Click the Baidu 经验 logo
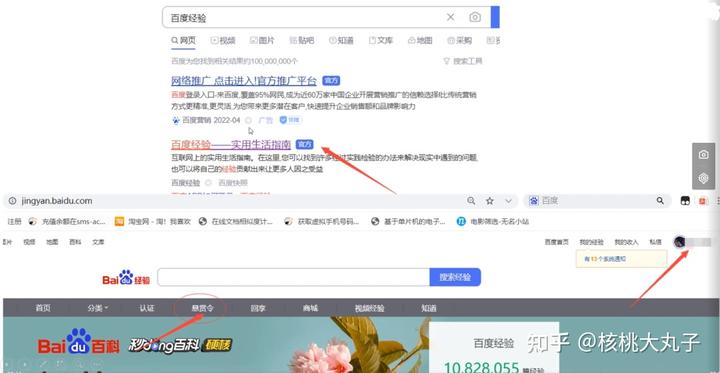720x373 pixels. click(x=126, y=277)
